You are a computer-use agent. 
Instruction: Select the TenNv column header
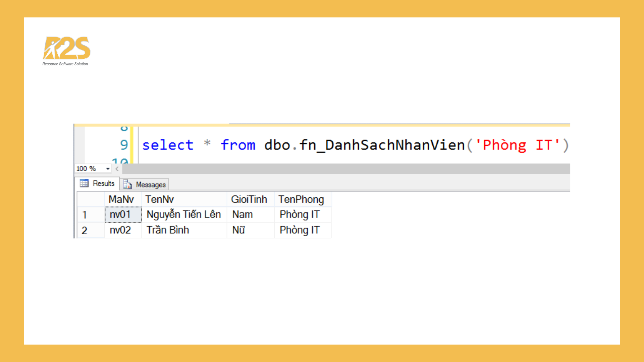click(x=159, y=199)
